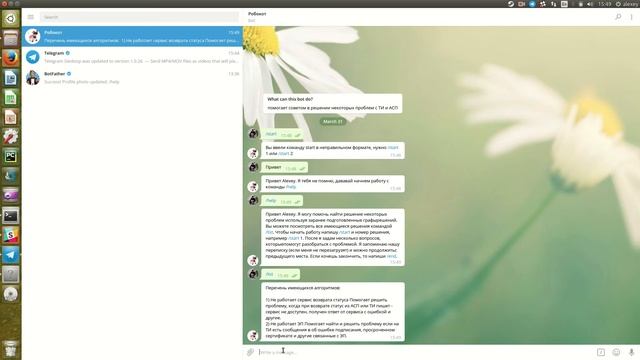Click the Write a message field
640x360 pixels.
coord(424,352)
